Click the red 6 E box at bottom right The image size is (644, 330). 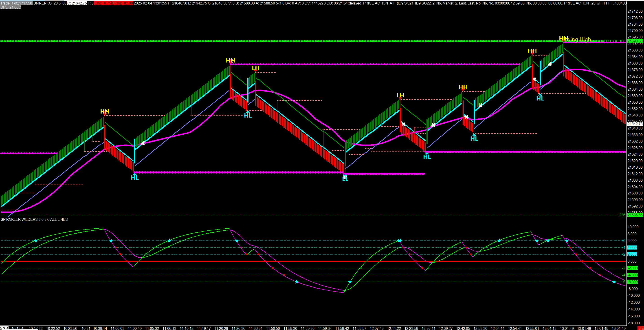640,328
